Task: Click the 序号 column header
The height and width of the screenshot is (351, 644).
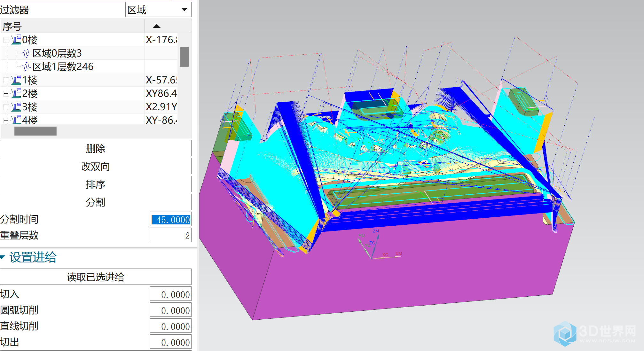Action: 72,26
